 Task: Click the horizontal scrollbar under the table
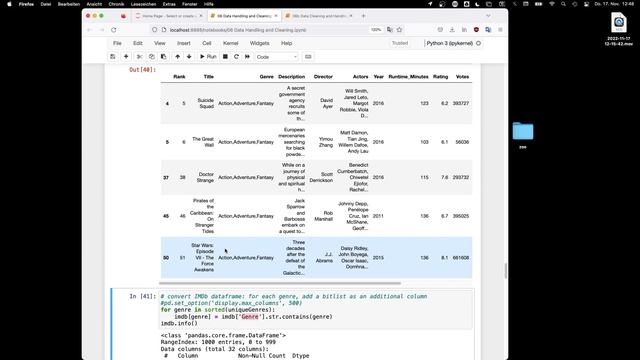tap(280, 283)
